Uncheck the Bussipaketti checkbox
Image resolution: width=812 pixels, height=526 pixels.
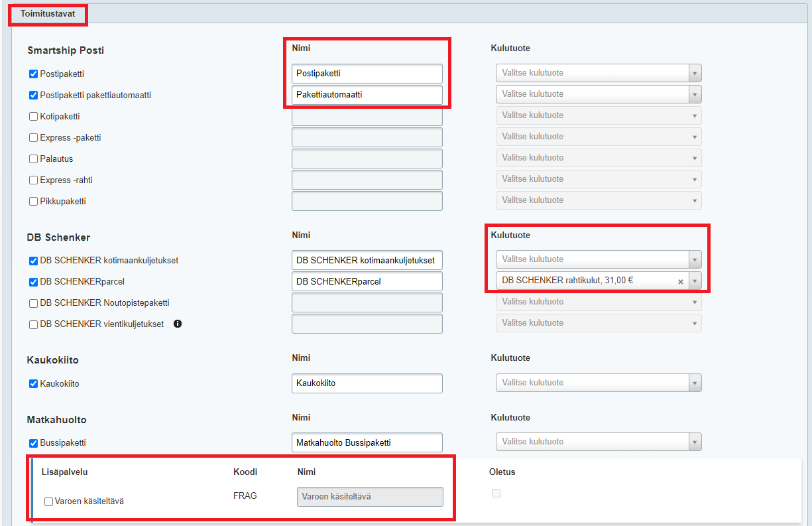[x=34, y=443]
